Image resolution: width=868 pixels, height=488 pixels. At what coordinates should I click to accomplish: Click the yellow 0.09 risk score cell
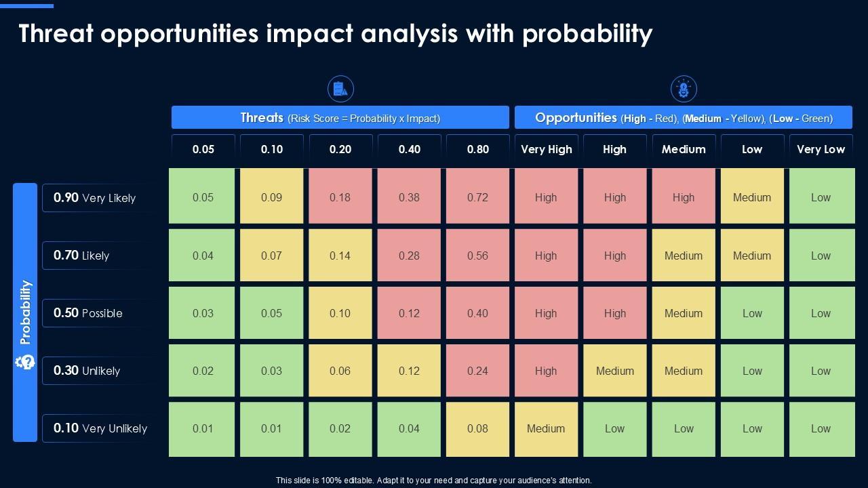coord(272,197)
